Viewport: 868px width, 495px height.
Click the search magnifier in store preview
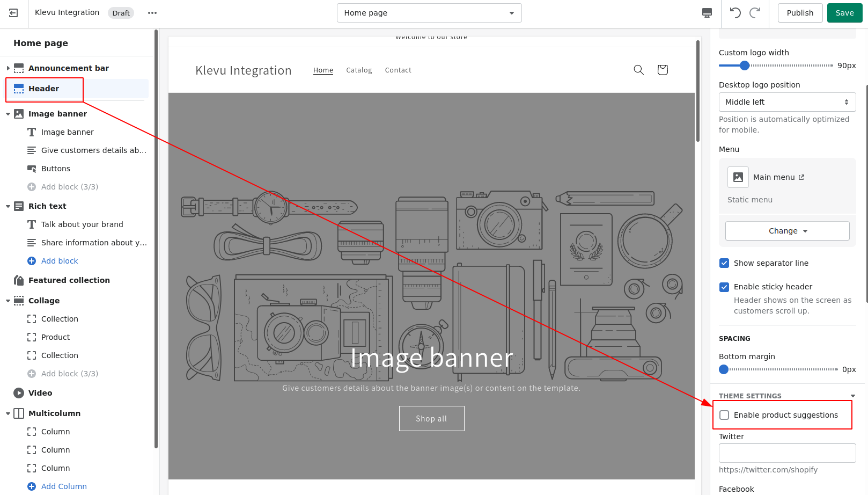click(x=638, y=70)
